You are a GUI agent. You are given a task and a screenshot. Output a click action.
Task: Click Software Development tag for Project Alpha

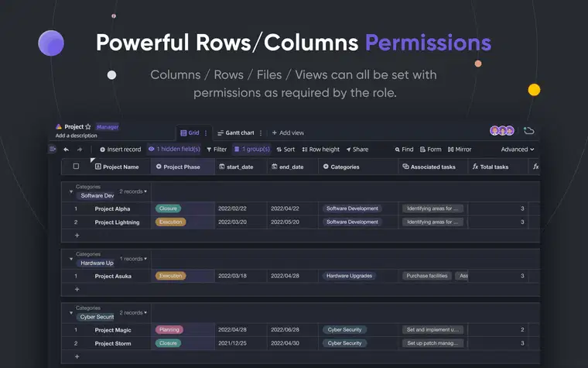click(352, 208)
